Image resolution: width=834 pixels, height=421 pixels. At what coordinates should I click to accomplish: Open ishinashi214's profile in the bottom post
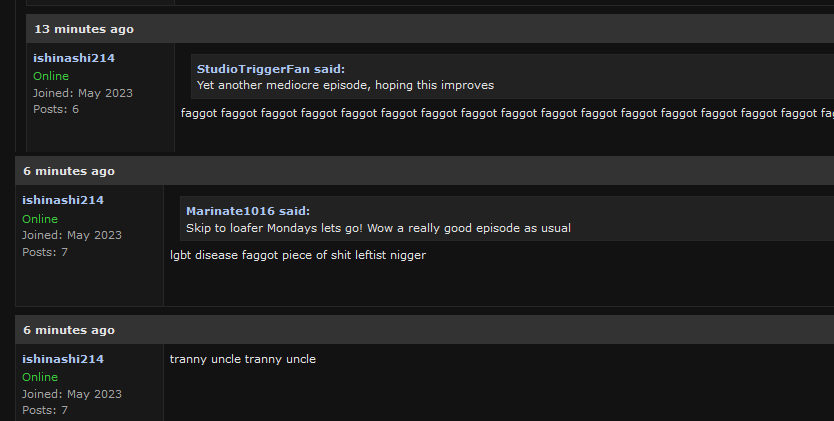pyautogui.click(x=63, y=359)
